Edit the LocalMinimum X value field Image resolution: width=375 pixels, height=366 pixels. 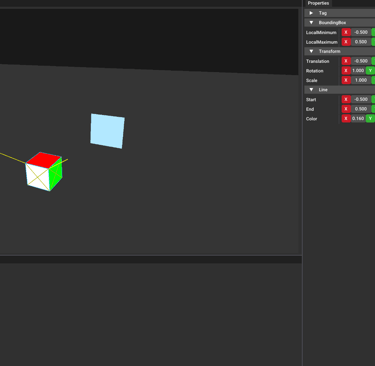[361, 32]
